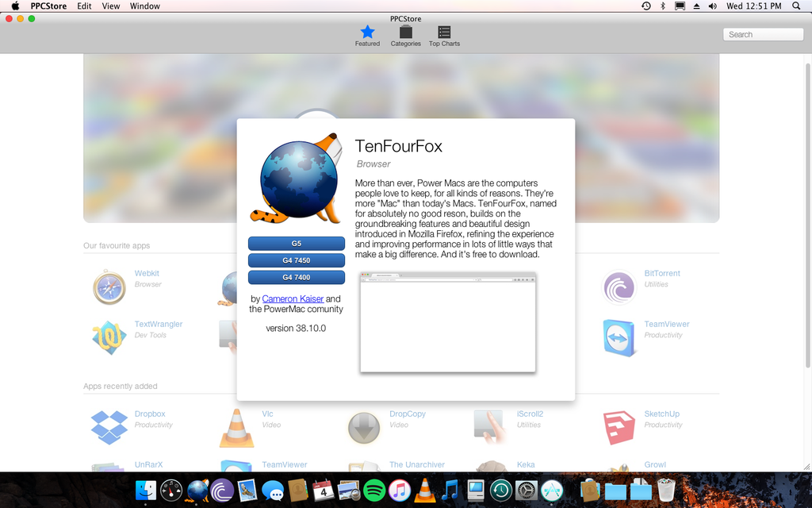The width and height of the screenshot is (812, 508).
Task: Open System Preferences gear in dock
Action: pyautogui.click(x=527, y=490)
